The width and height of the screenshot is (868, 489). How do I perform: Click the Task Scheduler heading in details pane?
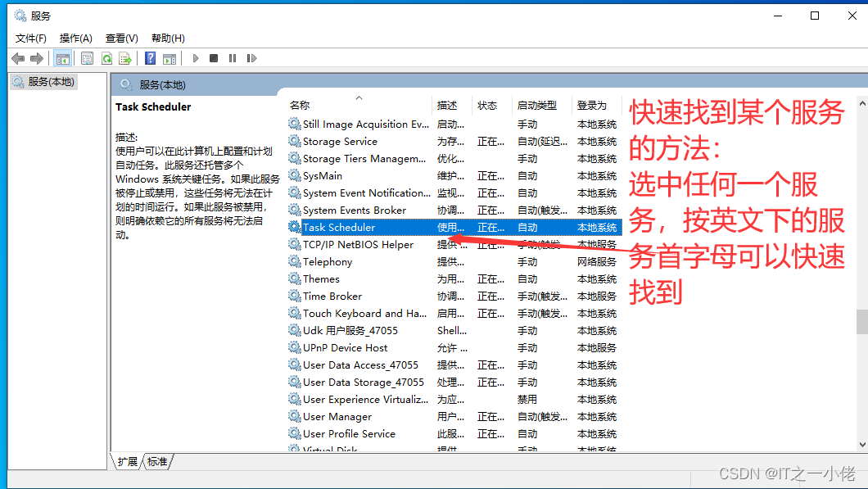click(x=153, y=106)
